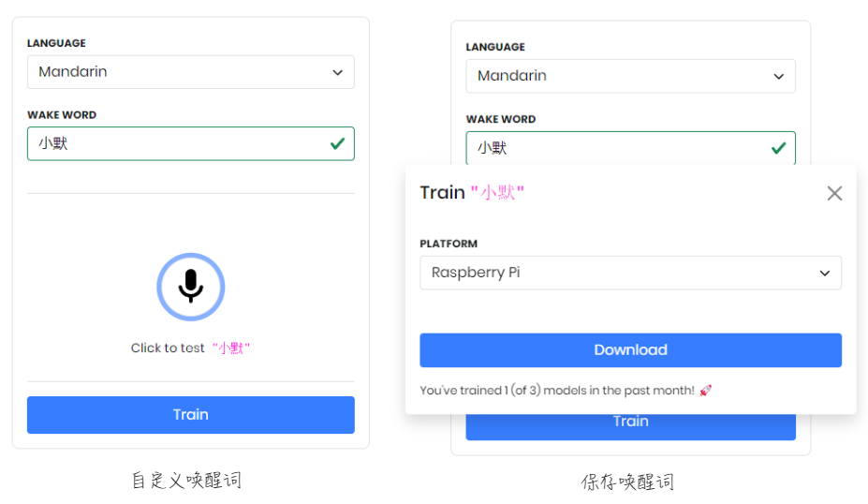This screenshot has height=504, width=868.
Task: Click the trained models count message
Action: pos(557,391)
